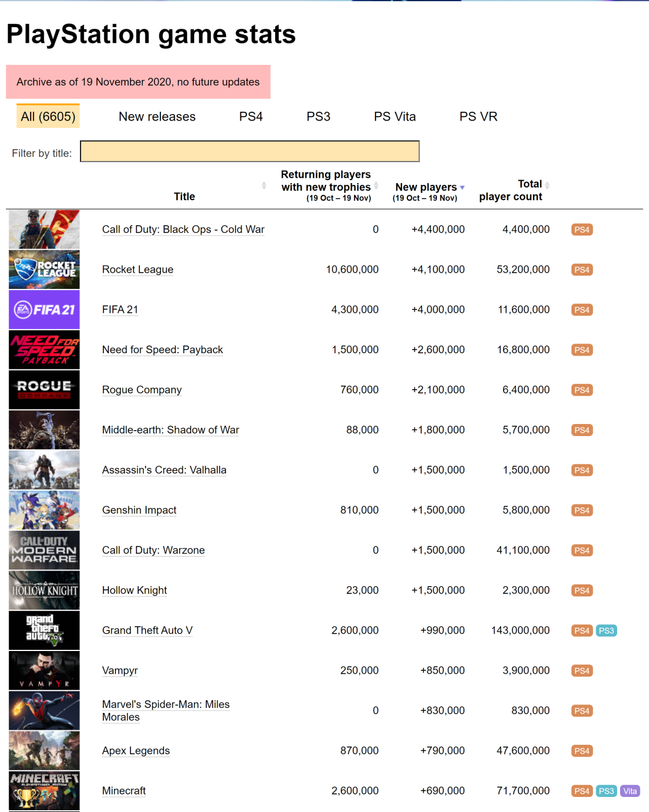Click the PS4 badge for Genshin Impact
Viewport: 649px width, 812px height.
click(x=582, y=511)
